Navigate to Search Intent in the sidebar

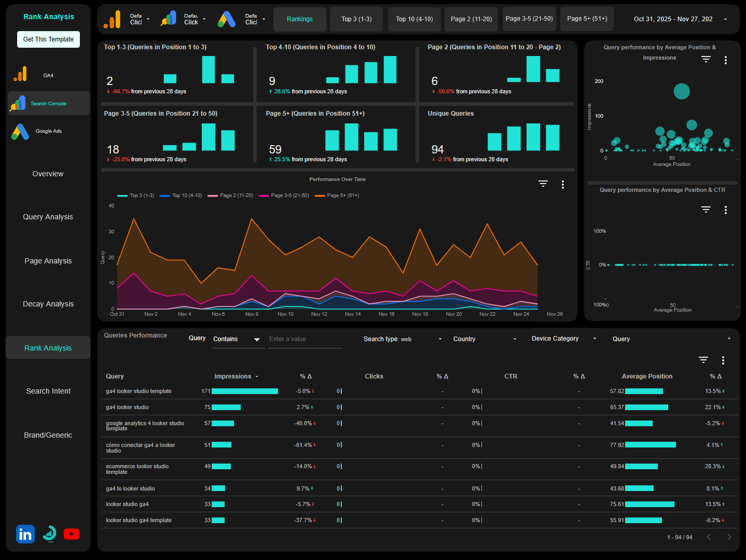tap(48, 391)
